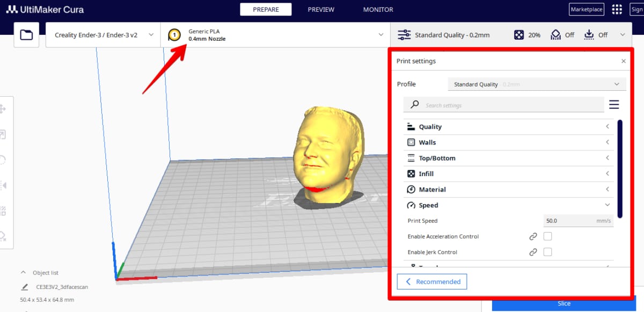Select the Move tool in left toolbar
This screenshot has width=644, height=312.
(3, 109)
